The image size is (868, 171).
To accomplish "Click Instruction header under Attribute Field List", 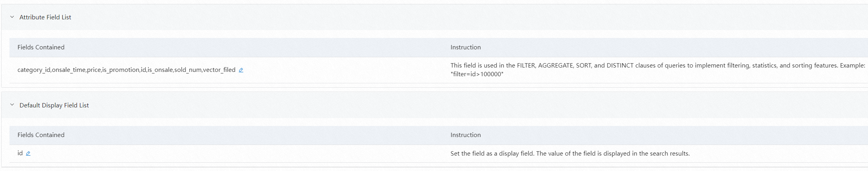I will pos(466,47).
